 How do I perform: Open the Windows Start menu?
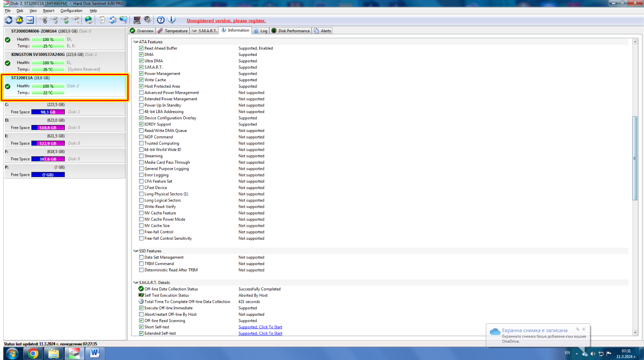12,354
